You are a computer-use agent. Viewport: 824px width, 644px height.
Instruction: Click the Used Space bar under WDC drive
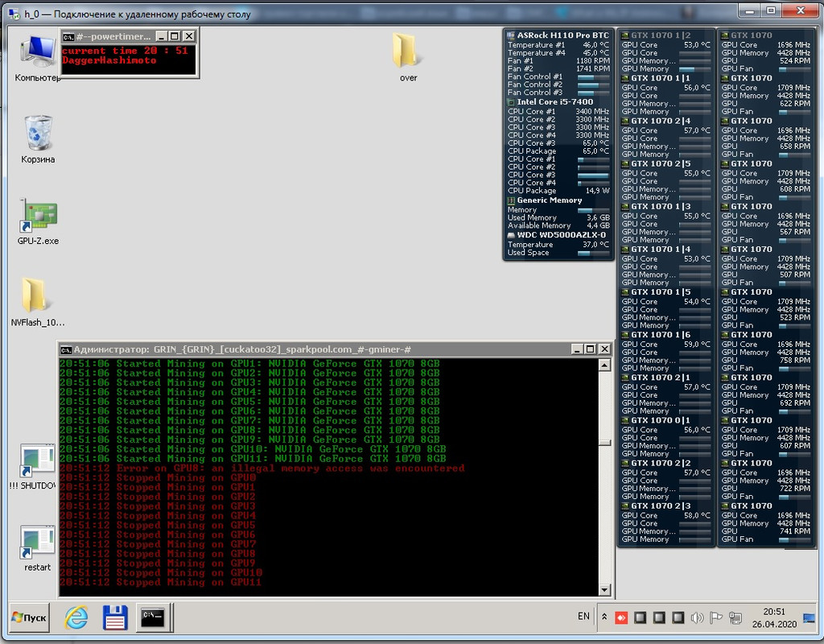(x=593, y=253)
